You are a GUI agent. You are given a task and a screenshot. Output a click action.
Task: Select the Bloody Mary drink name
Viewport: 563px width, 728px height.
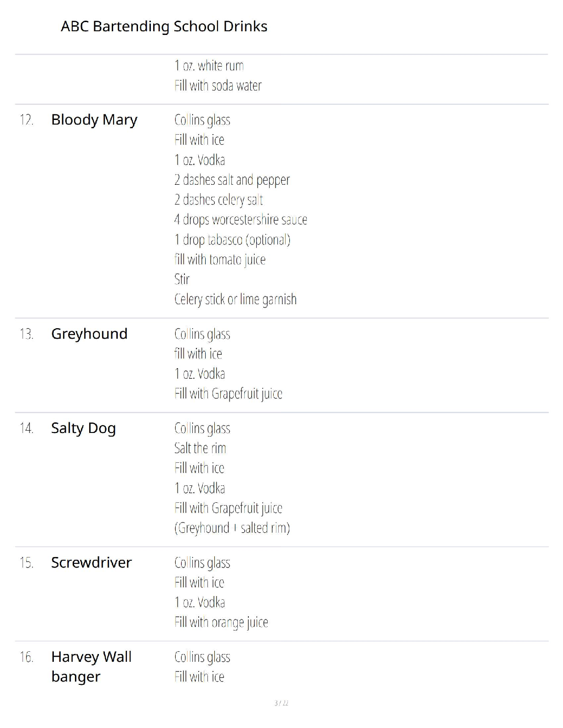[x=94, y=120]
